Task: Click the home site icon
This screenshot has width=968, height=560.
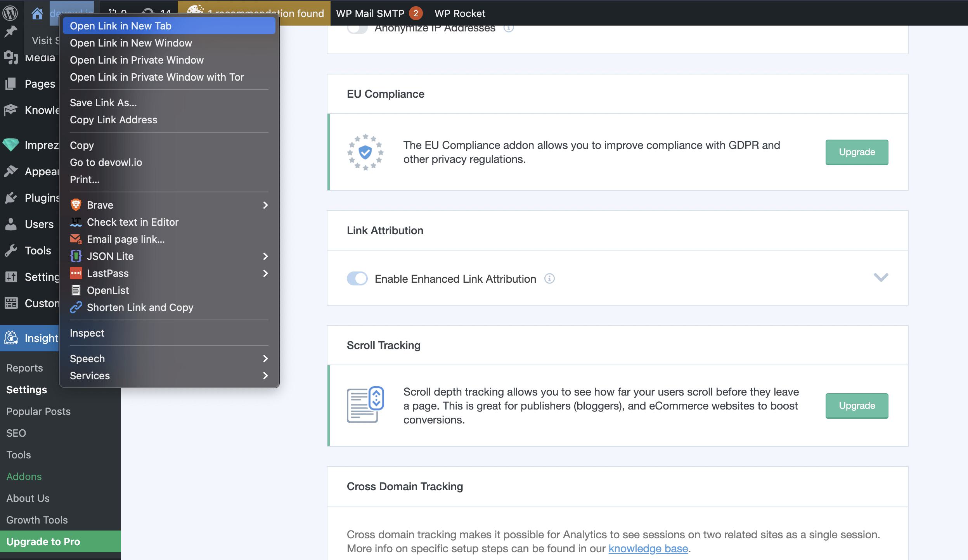Action: pos(37,14)
